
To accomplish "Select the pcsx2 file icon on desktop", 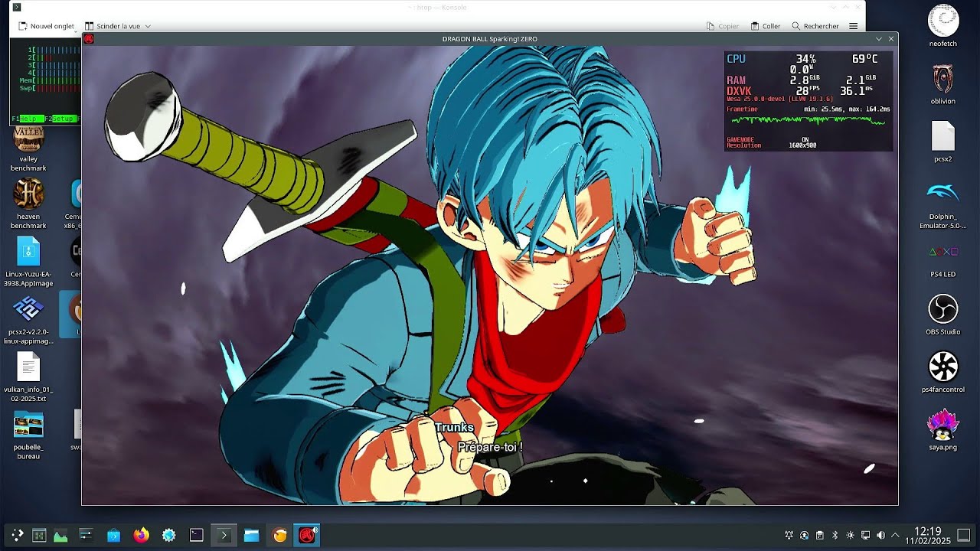I will pos(943,142).
